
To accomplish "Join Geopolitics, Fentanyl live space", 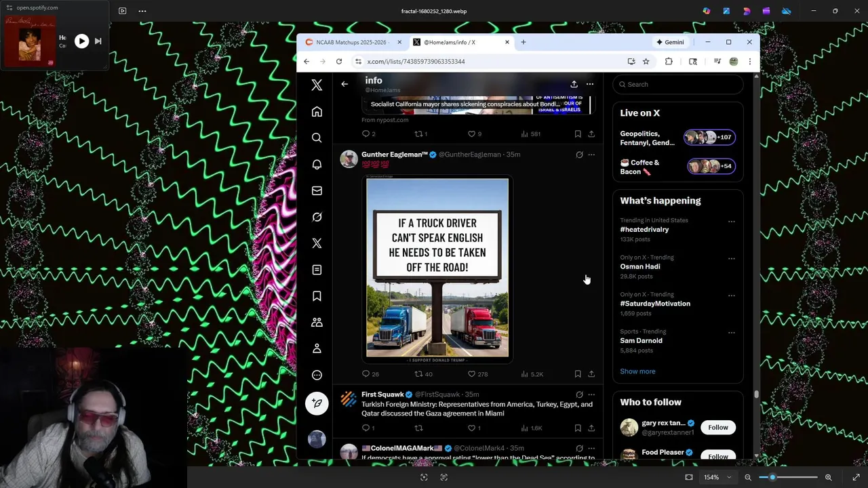I will [678, 138].
